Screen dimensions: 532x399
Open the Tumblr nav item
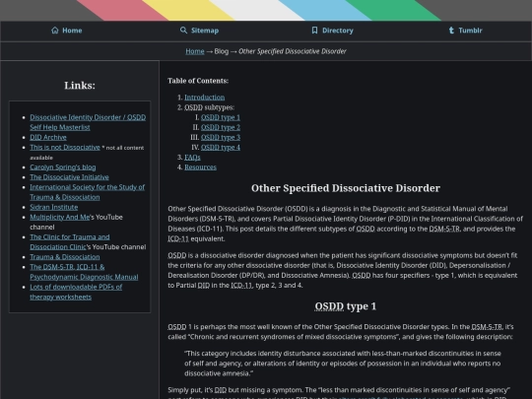[x=465, y=31]
